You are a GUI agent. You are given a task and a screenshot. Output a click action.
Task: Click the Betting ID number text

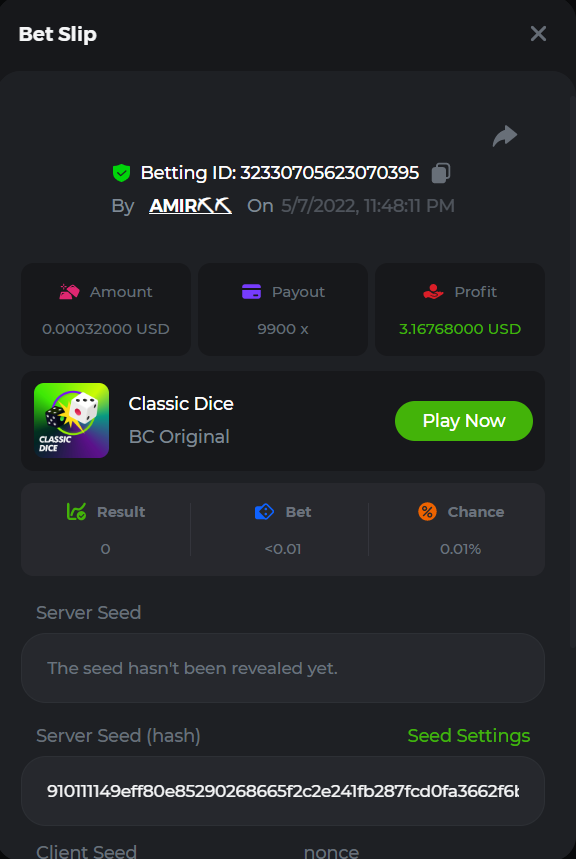(329, 173)
